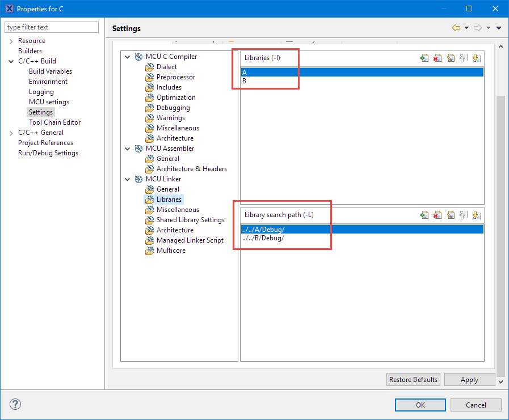Expand the C/C++ General category
Image resolution: width=509 pixels, height=420 pixels.
point(11,133)
